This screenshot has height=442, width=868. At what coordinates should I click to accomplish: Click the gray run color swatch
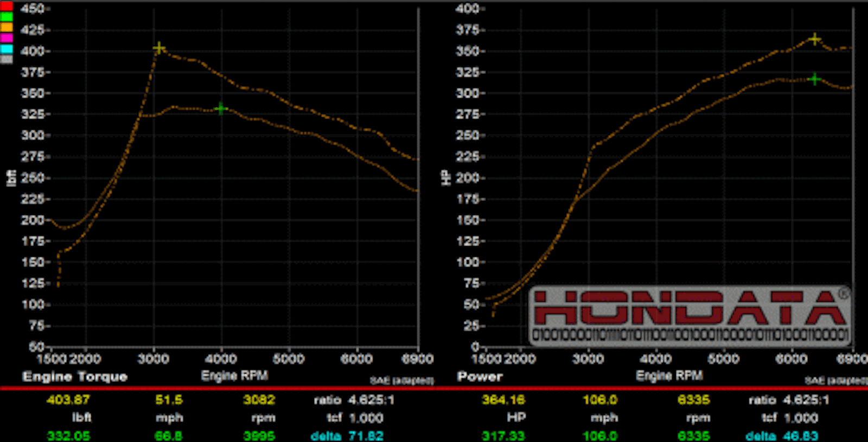tap(7, 59)
